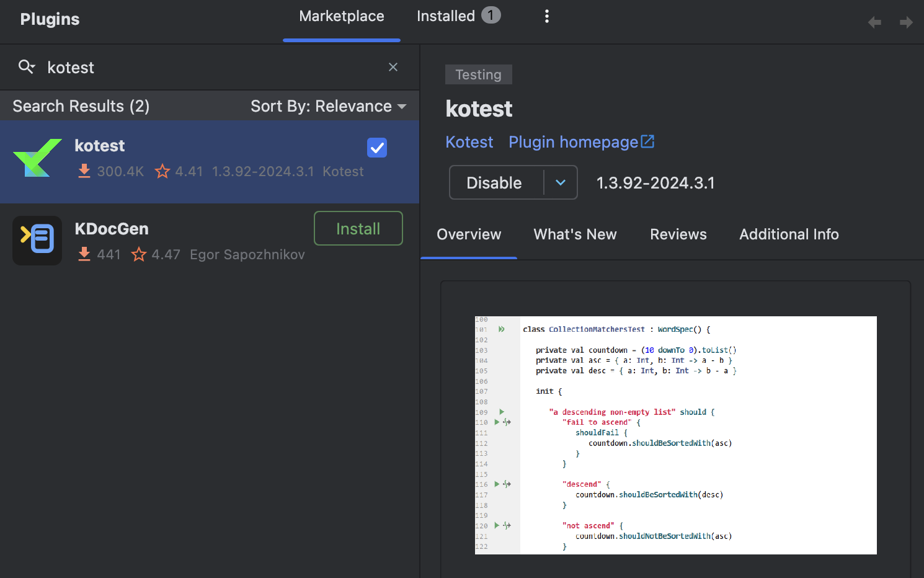Select the KDocGen search result title

tap(112, 229)
